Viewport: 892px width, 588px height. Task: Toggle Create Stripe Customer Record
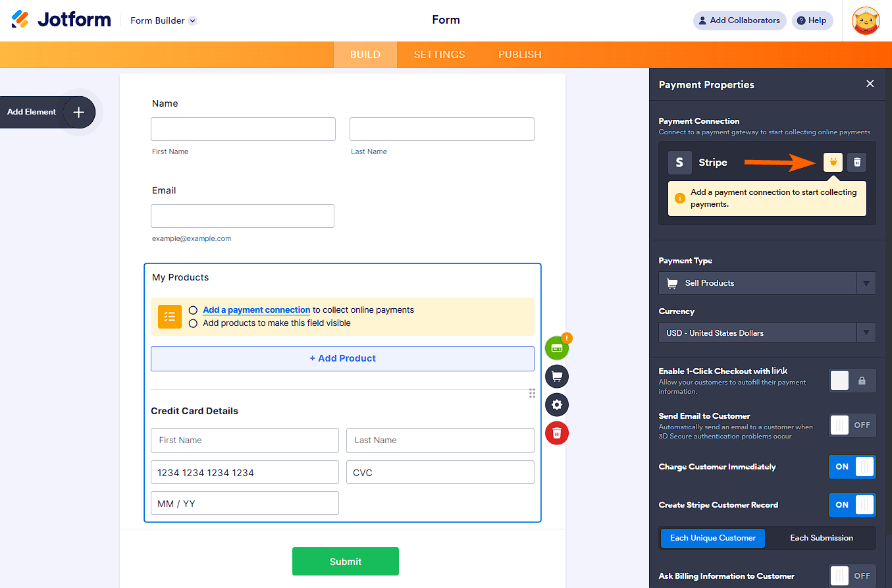[853, 505]
